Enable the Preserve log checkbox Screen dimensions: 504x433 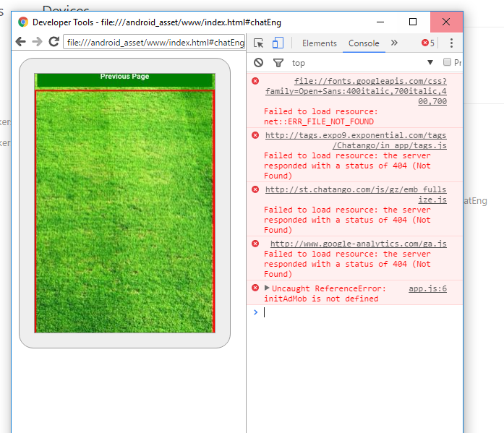(x=447, y=63)
